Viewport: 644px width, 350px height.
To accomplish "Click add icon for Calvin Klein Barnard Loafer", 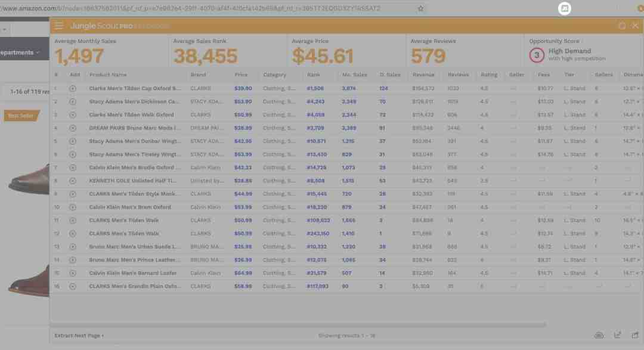I will click(73, 272).
